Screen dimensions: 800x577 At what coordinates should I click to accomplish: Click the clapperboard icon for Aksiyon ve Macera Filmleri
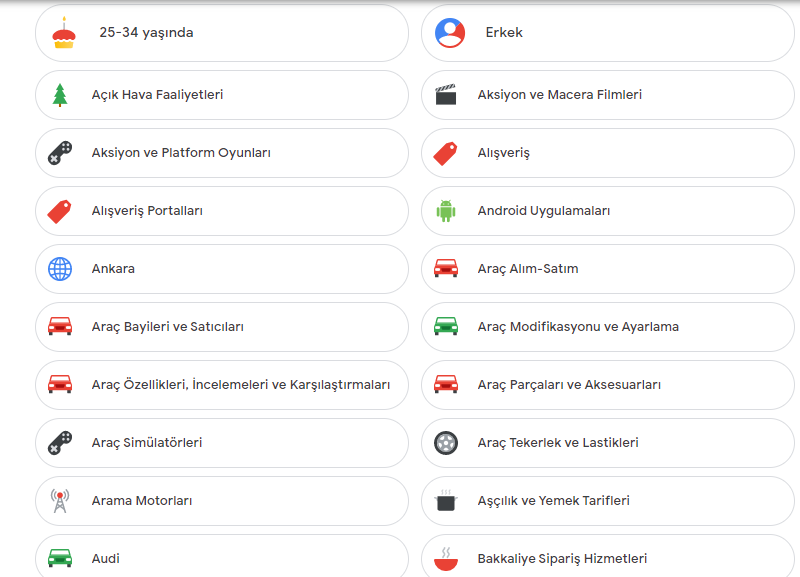pos(446,95)
